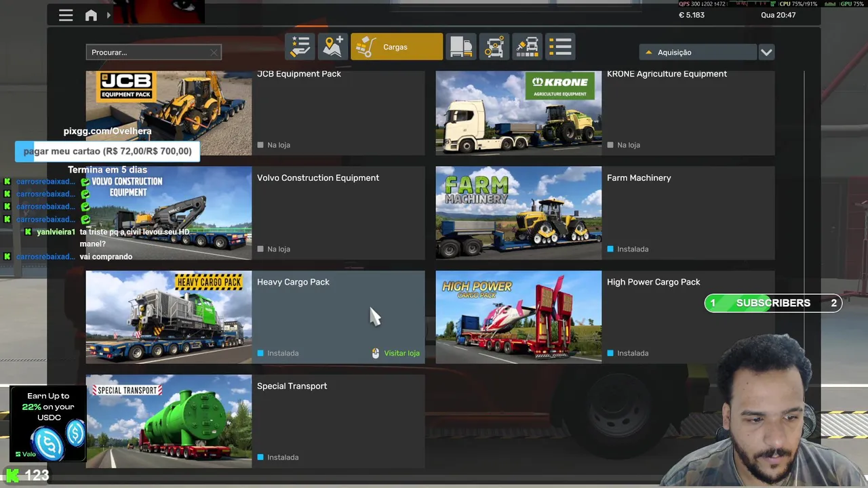Open the Volvo Construction Equipment thumbnail

point(169,213)
